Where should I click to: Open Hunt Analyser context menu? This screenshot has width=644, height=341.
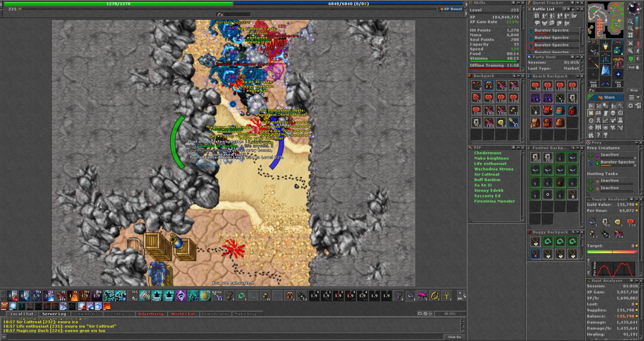point(632,281)
